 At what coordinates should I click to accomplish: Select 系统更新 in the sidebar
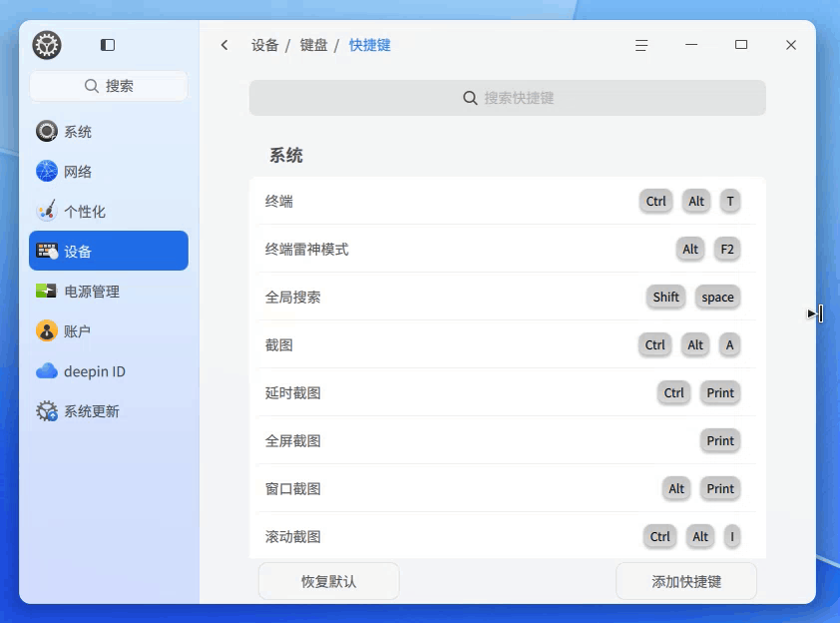click(x=109, y=411)
